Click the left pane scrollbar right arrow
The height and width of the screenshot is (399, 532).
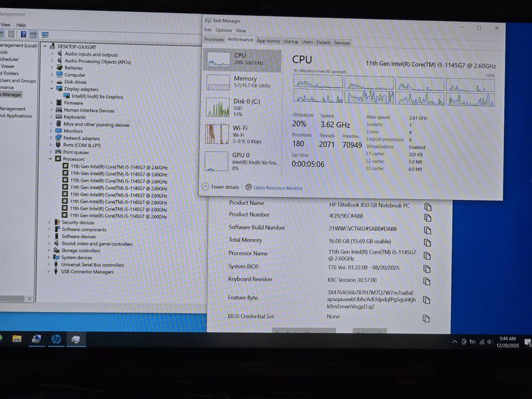(30, 298)
